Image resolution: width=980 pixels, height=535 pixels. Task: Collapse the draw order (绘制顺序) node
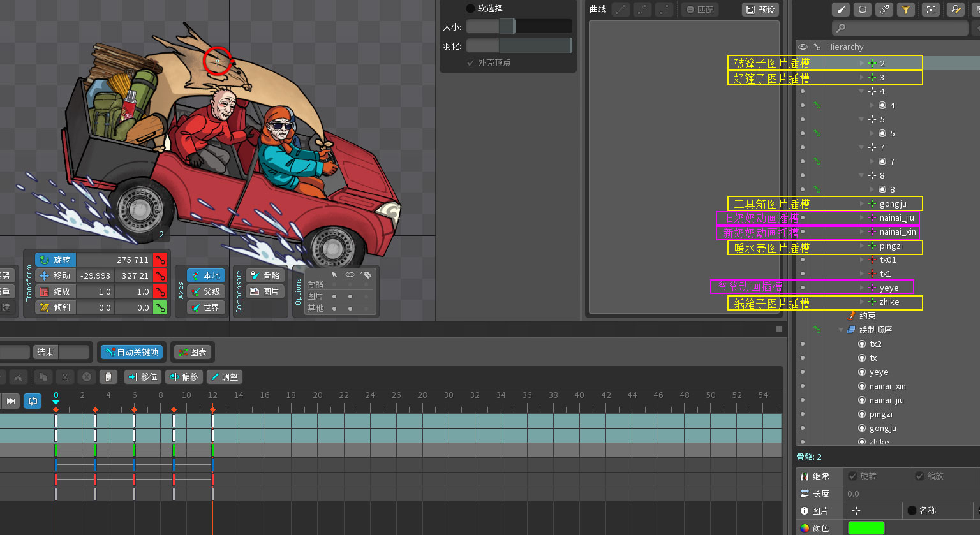click(841, 330)
